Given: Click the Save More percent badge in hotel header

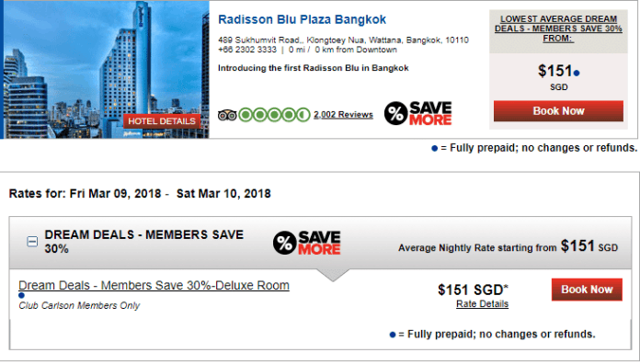Looking at the screenshot, I should 418,113.
